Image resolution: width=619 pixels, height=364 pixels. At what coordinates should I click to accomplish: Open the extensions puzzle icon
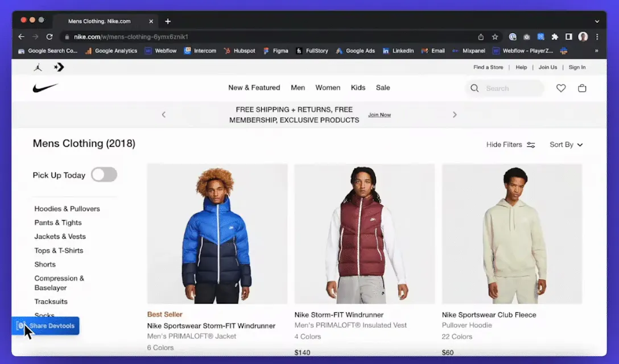tap(555, 37)
